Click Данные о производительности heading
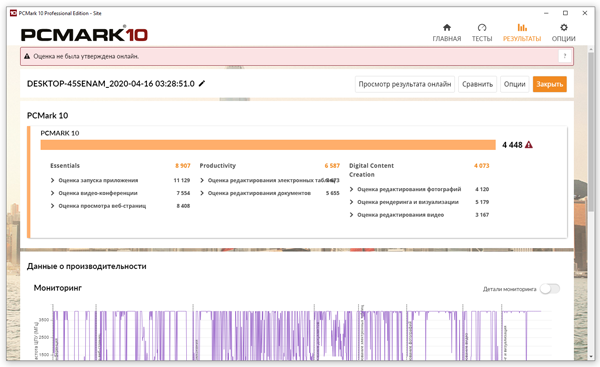Screen dimensions: 600x367 click(x=86, y=266)
